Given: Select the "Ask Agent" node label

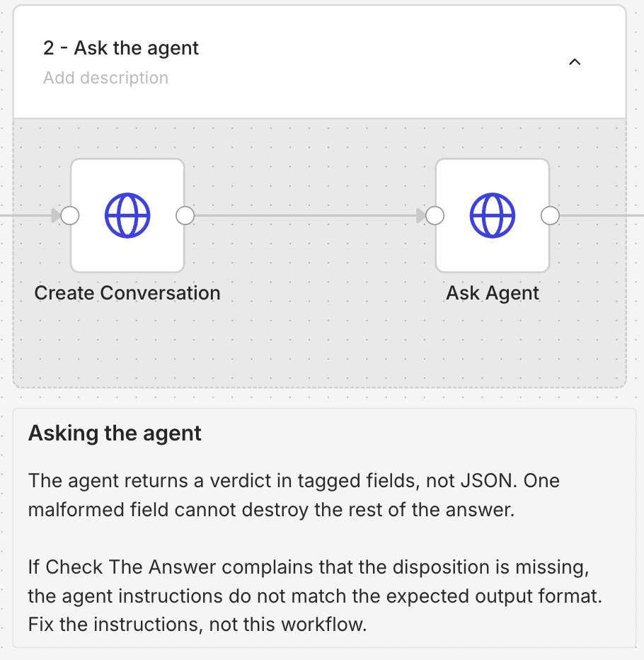Looking at the screenshot, I should pos(492,293).
